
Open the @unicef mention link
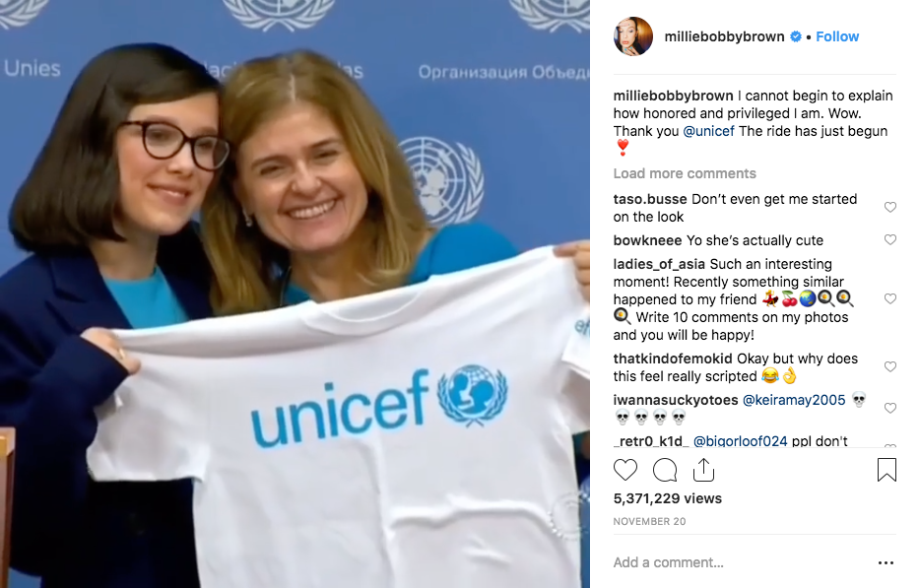pos(708,131)
